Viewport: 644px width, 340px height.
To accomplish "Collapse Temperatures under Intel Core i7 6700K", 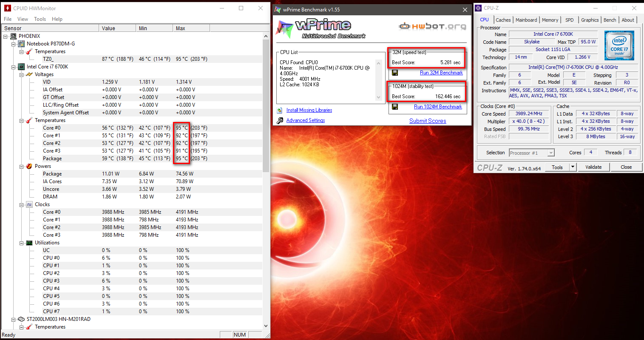I will [22, 120].
